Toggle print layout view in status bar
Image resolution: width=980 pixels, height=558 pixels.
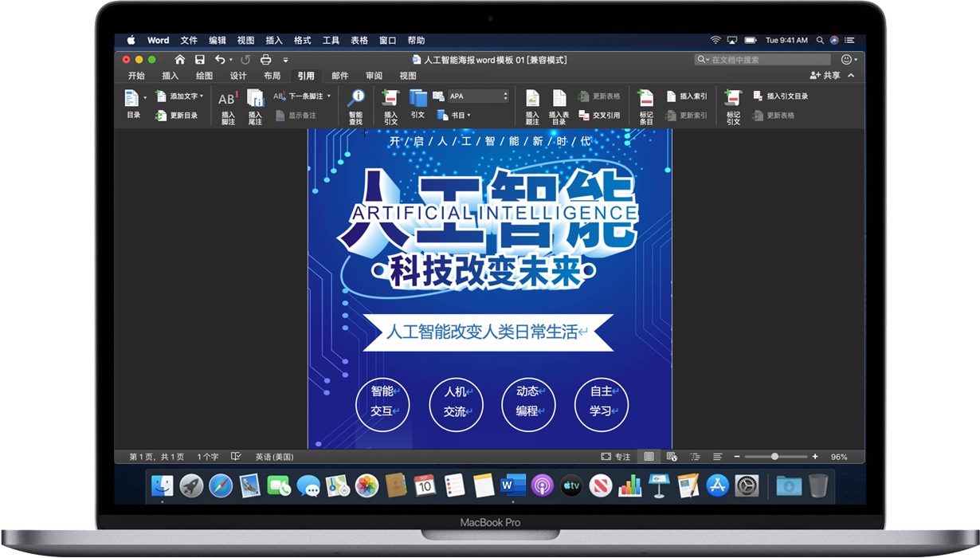[x=649, y=456]
